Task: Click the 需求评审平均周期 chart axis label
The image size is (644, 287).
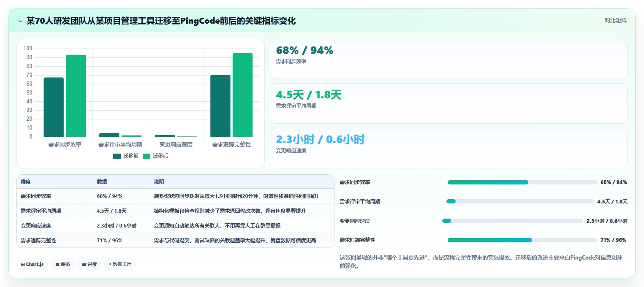Action: pyautogui.click(x=120, y=145)
